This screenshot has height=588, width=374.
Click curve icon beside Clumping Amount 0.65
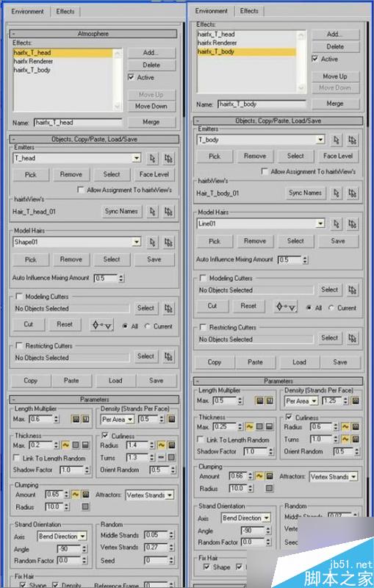pyautogui.click(x=76, y=495)
